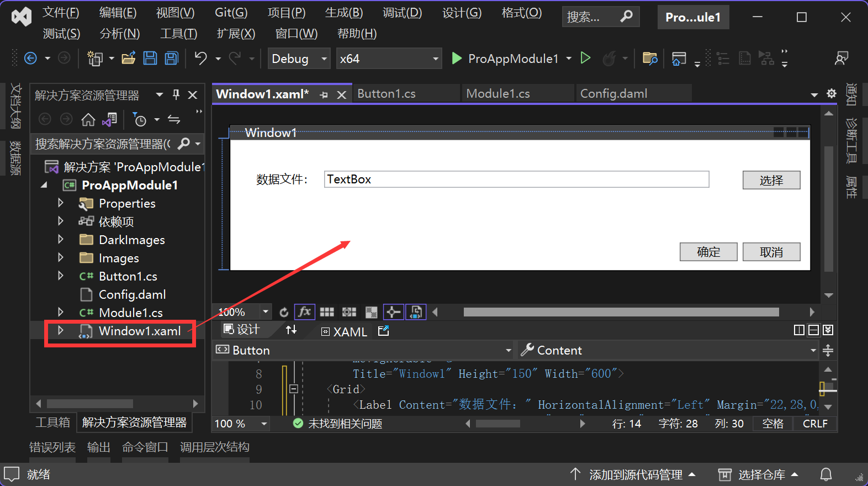Toggle show platform-only document icon in designer
The height and width of the screenshot is (486, 868).
click(x=416, y=312)
